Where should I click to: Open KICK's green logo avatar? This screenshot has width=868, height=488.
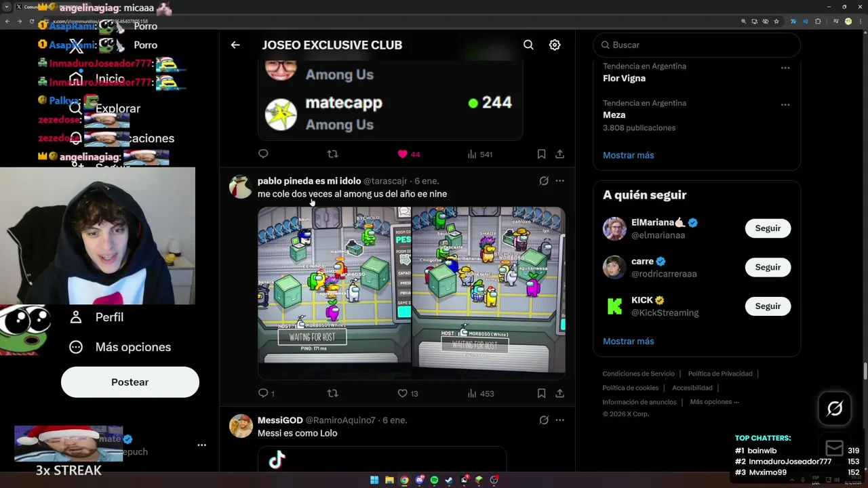(614, 306)
